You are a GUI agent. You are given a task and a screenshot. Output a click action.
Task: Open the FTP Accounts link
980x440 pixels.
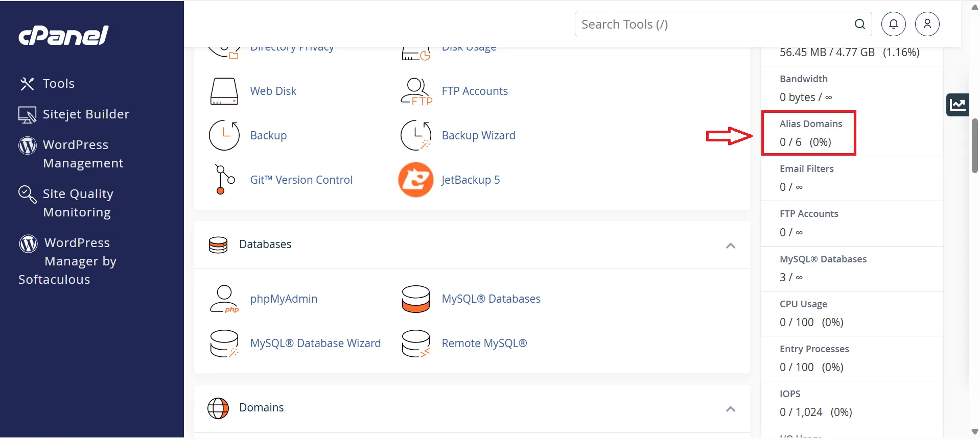pos(474,91)
